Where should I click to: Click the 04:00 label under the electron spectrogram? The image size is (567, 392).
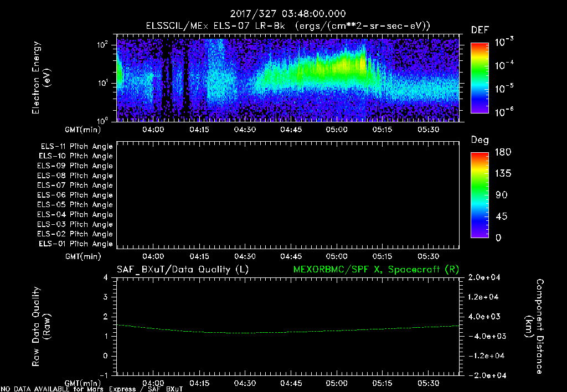[153, 130]
